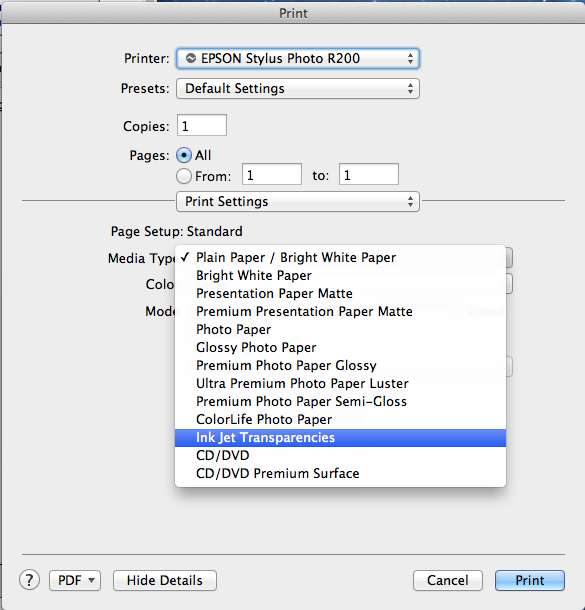This screenshot has height=610, width=585.
Task: Choose Glossy Photo Paper
Action: tap(340, 347)
